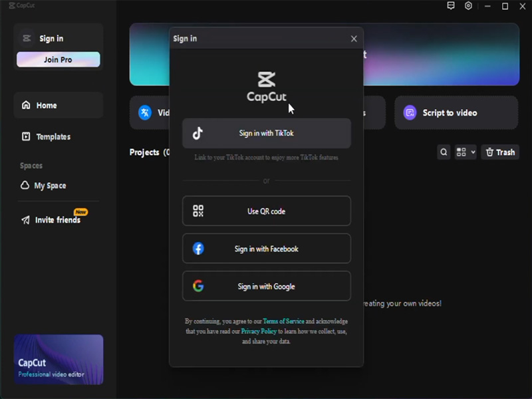Select Sign in with Google
Viewport: 532px width, 399px height.
(x=267, y=285)
